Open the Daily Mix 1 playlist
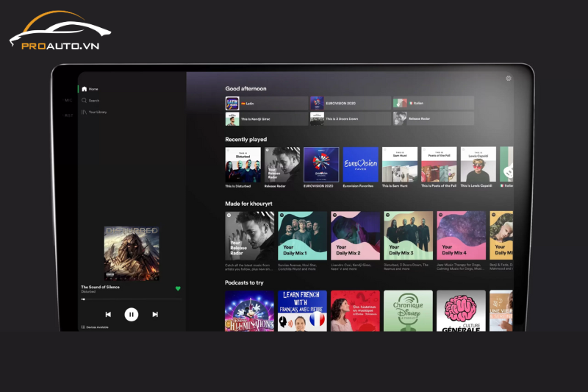588x392 pixels. coord(302,236)
